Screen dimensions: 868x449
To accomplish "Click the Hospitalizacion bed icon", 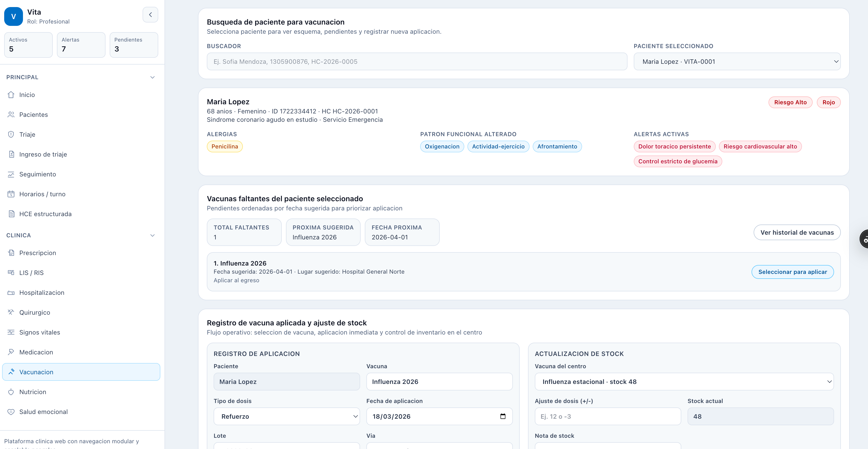I will pyautogui.click(x=11, y=293).
